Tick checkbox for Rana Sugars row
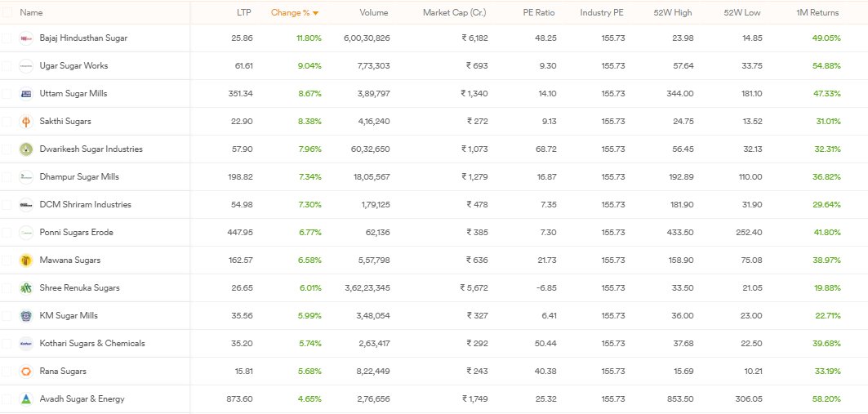 point(6,372)
